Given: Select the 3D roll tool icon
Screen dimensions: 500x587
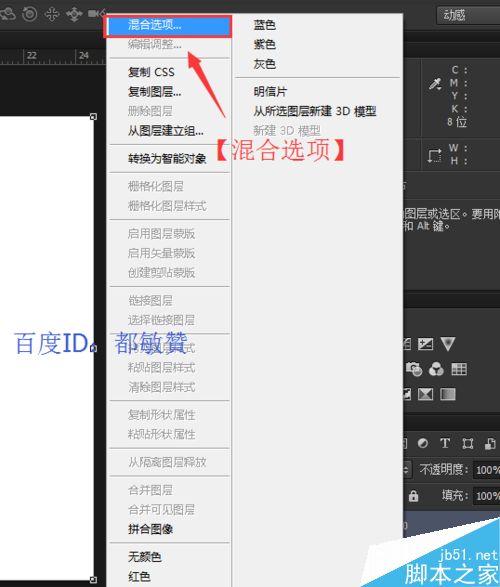Looking at the screenshot, I should tap(29, 13).
